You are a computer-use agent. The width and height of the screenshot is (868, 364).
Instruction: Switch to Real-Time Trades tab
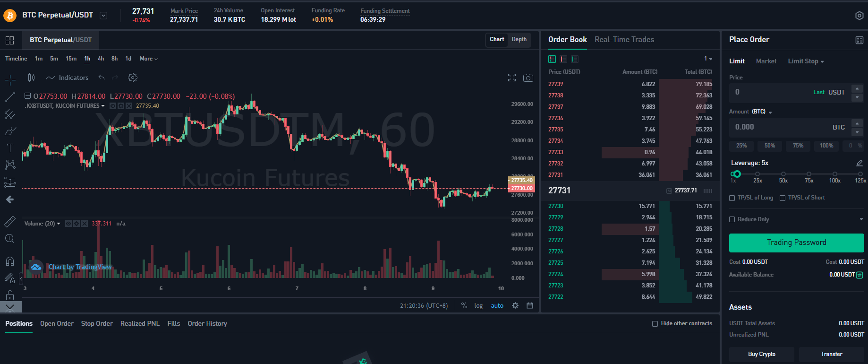pyautogui.click(x=624, y=40)
